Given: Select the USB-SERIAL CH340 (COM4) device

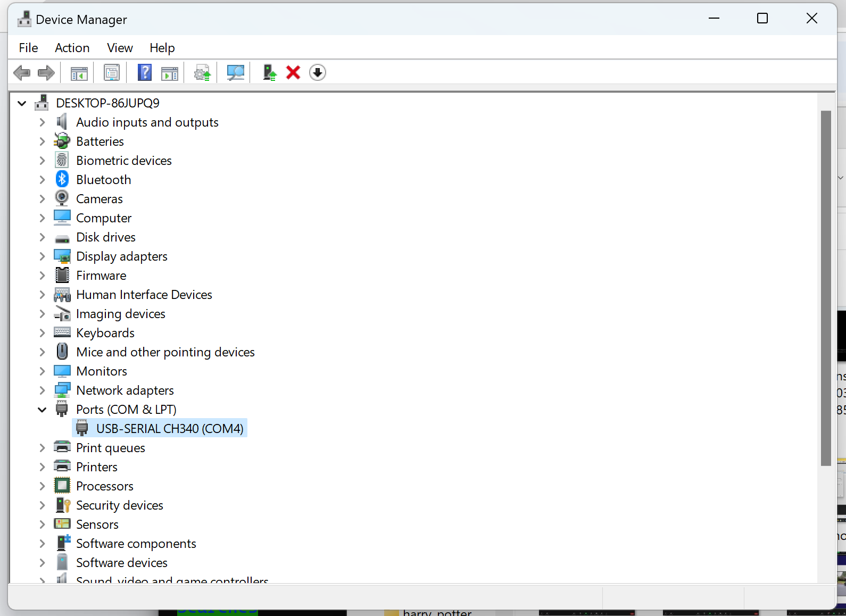Looking at the screenshot, I should 169,429.
